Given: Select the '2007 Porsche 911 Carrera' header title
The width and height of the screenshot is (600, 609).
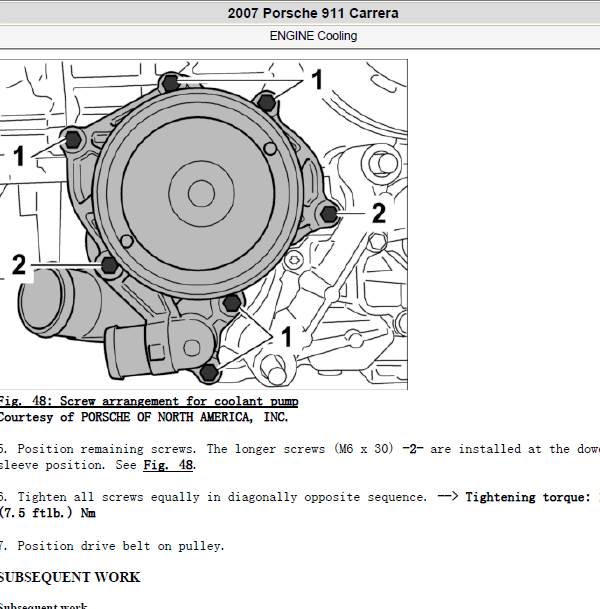Looking at the screenshot, I should point(313,13).
